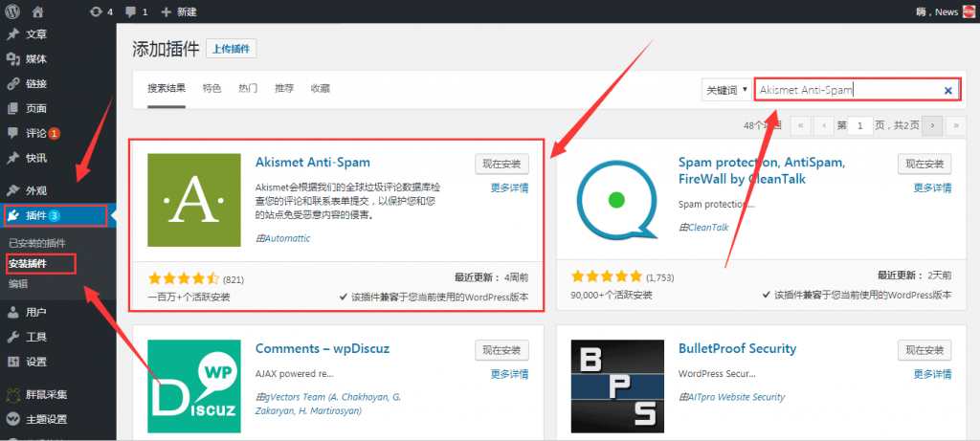Image resolution: width=980 pixels, height=441 pixels.
Task: Open user avatar in top bar
Action: (969, 11)
